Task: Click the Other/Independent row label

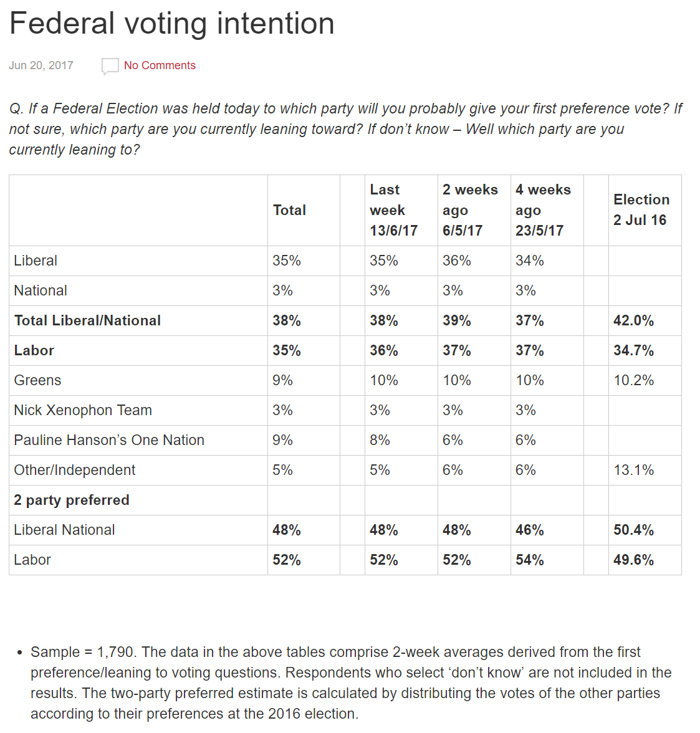Action: 75,470
